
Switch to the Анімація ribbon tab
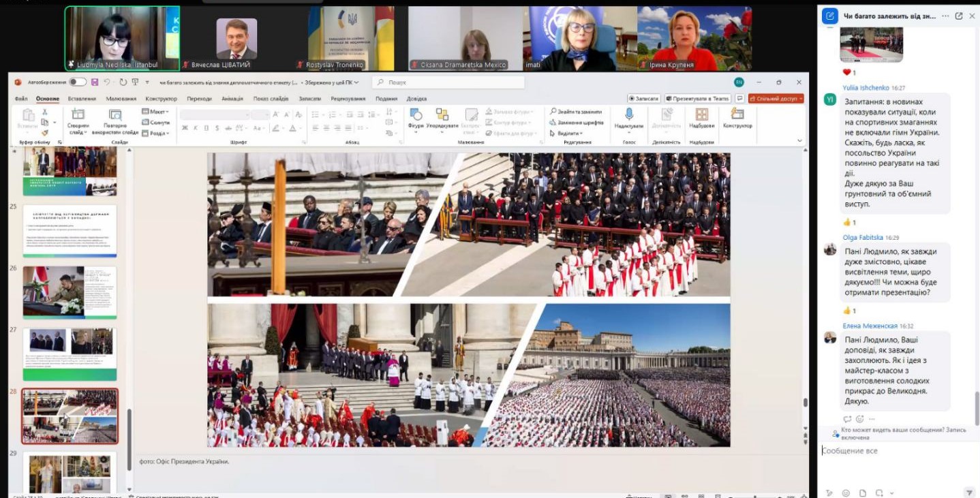(232, 99)
